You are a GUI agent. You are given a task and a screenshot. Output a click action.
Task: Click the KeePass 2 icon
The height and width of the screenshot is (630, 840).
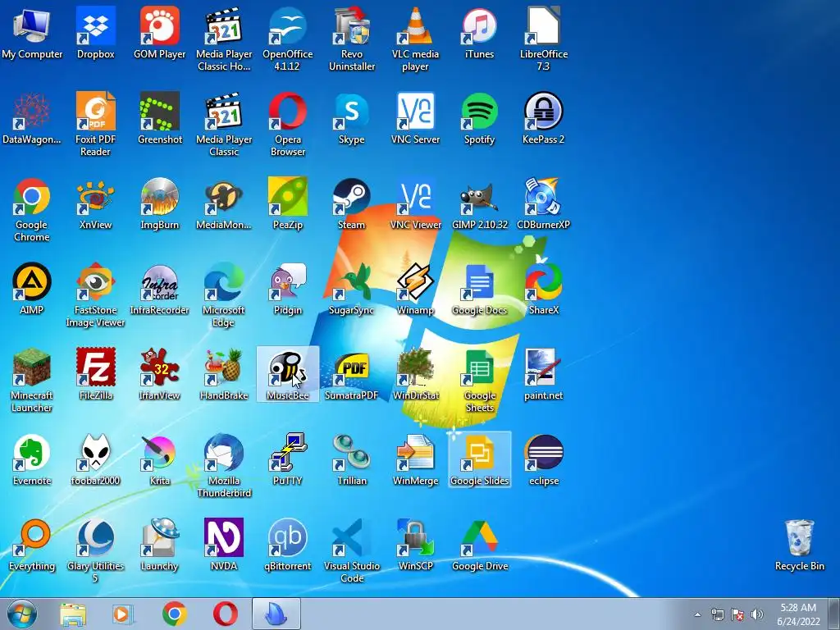(x=543, y=118)
